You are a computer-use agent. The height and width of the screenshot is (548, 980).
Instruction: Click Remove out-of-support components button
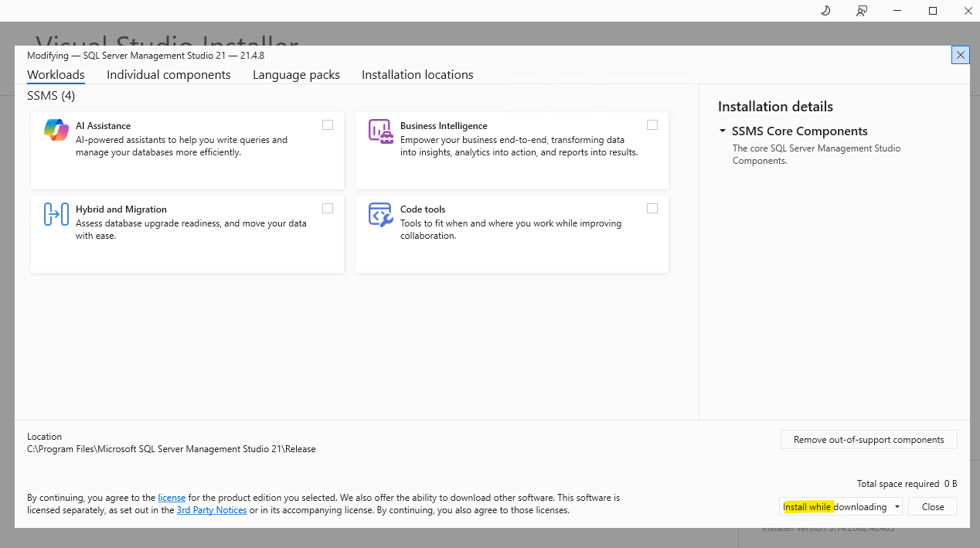[869, 440]
